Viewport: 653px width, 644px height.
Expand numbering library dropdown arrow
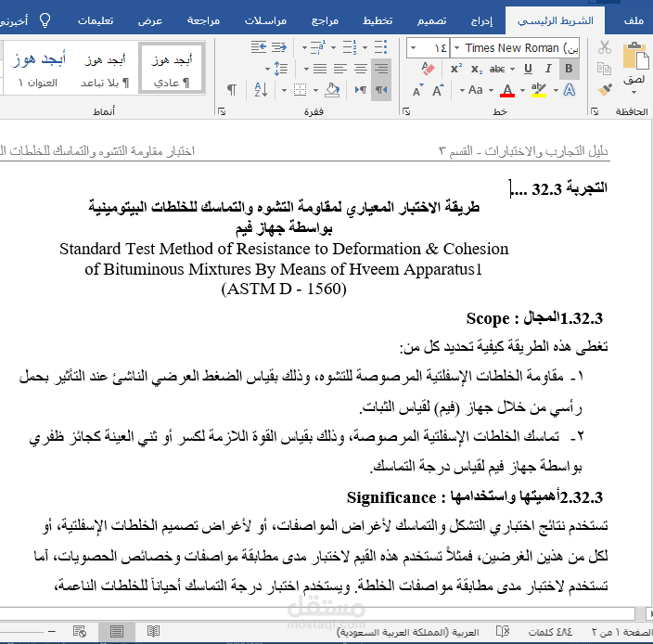pos(334,47)
